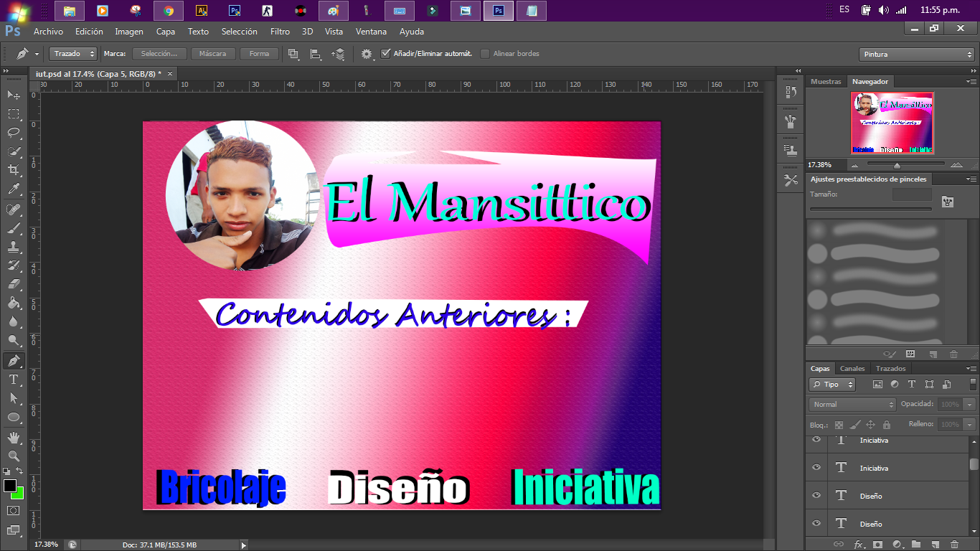Click the Selección... button
Image resolution: width=980 pixels, height=551 pixels.
click(159, 54)
